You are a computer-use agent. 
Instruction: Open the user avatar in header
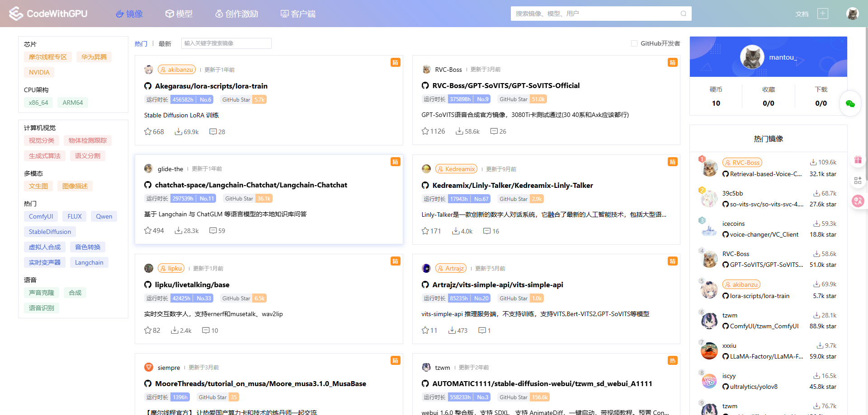tap(853, 14)
